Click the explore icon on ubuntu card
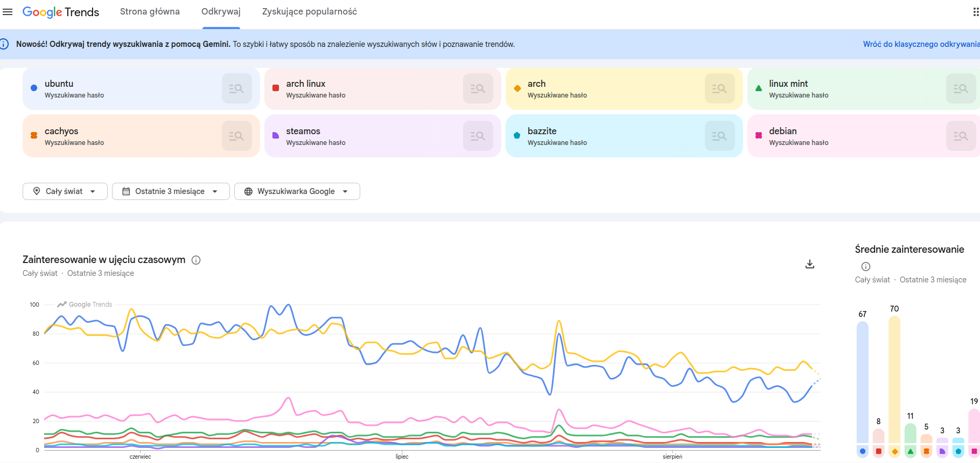 [x=237, y=88]
